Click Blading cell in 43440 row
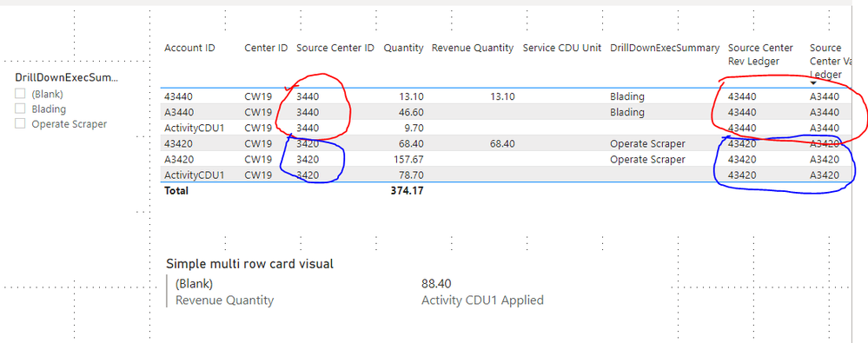This screenshot has width=868, height=343. pyautogui.click(x=627, y=96)
